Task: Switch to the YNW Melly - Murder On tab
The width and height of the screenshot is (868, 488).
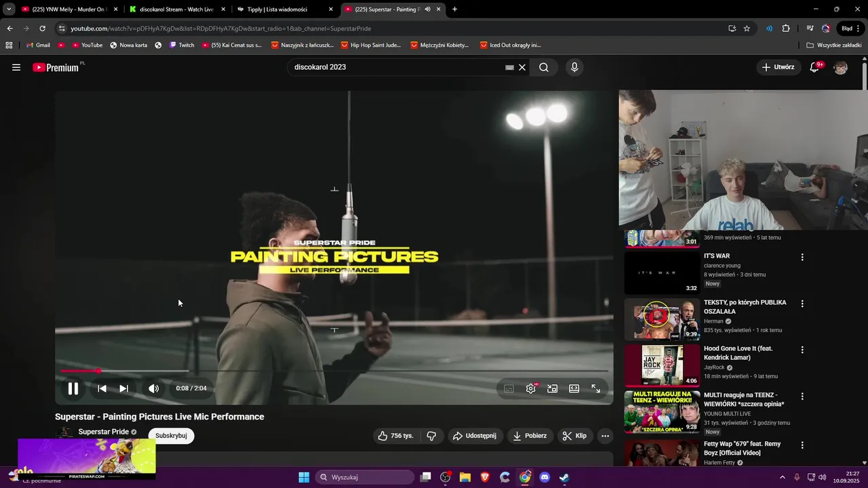Action: pyautogui.click(x=69, y=9)
